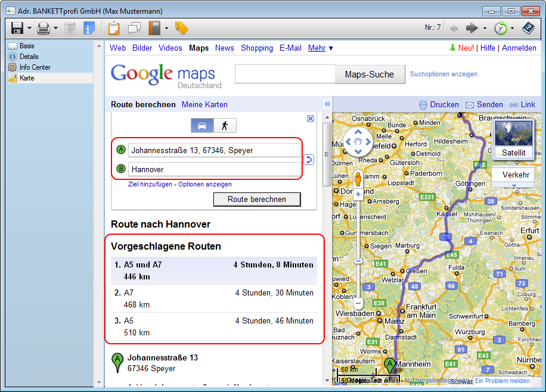The height and width of the screenshot is (392, 546).
Task: Click the Route berechnen button
Action: point(256,200)
